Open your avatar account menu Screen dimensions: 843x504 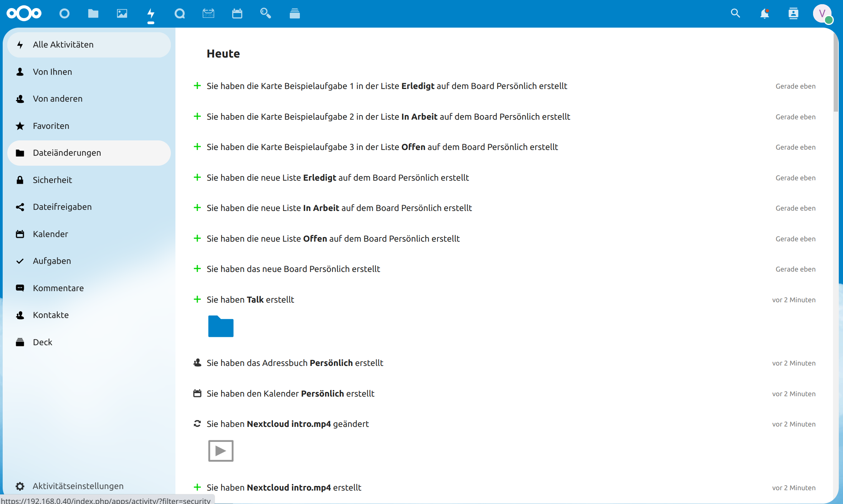tap(822, 14)
